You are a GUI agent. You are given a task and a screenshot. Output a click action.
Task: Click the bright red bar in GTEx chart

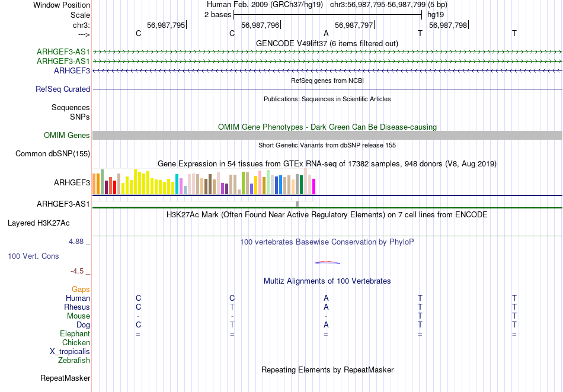click(114, 187)
